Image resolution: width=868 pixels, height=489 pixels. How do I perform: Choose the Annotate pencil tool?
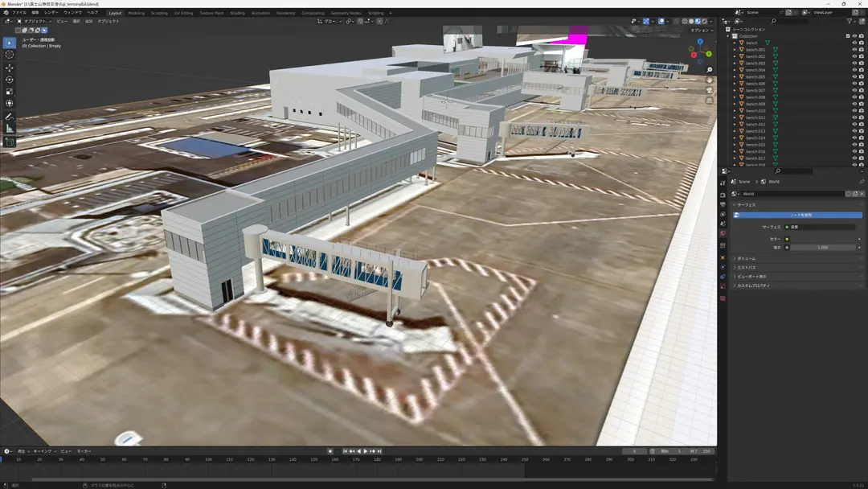pos(10,117)
